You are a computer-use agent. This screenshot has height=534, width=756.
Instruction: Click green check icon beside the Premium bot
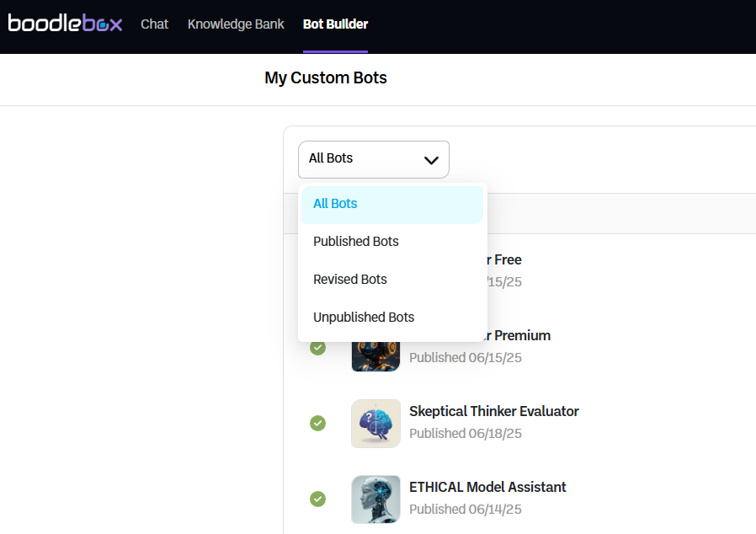point(317,348)
